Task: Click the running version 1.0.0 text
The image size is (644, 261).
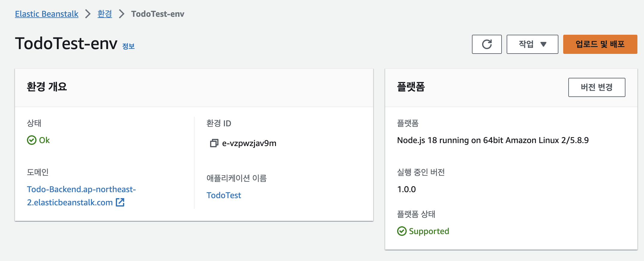Action: pyautogui.click(x=406, y=189)
